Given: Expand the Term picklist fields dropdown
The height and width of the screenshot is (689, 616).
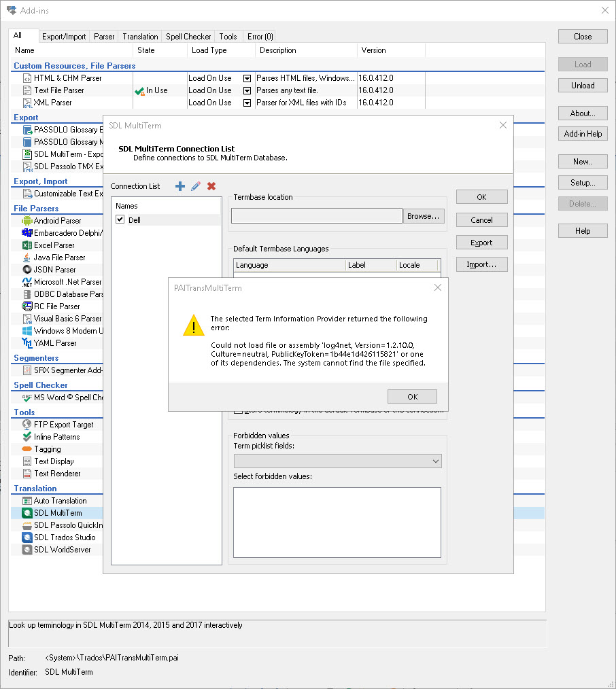Looking at the screenshot, I should click(436, 461).
